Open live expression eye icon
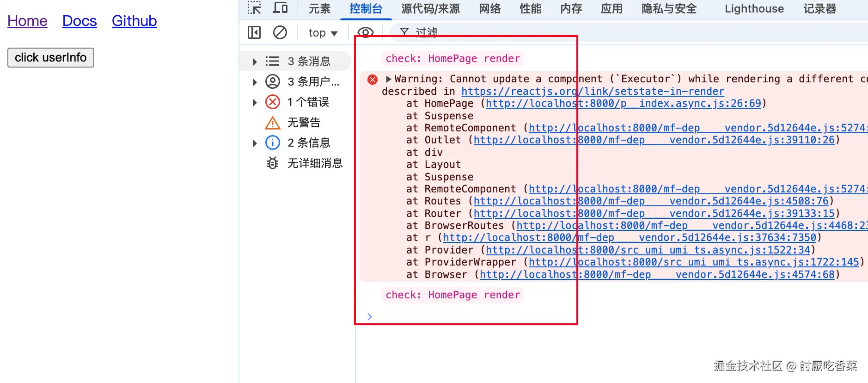The width and height of the screenshot is (868, 383). point(366,32)
